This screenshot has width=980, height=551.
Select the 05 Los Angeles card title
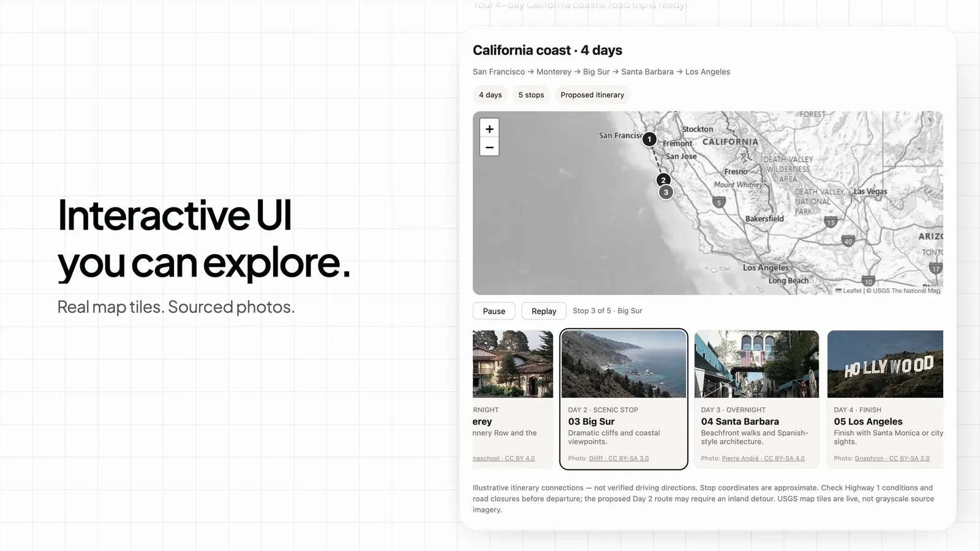coord(868,421)
